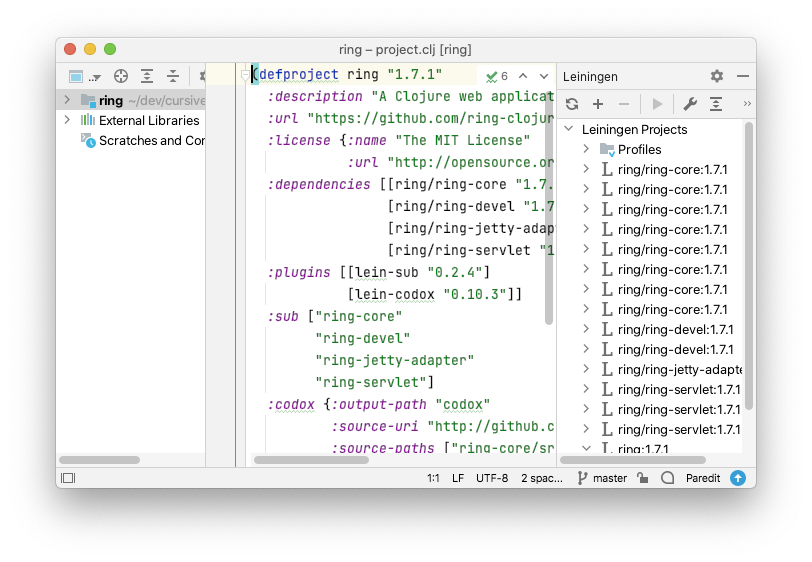The image size is (812, 562).
Task: Go to previous highlighted problem arrow
Action: pyautogui.click(x=523, y=76)
